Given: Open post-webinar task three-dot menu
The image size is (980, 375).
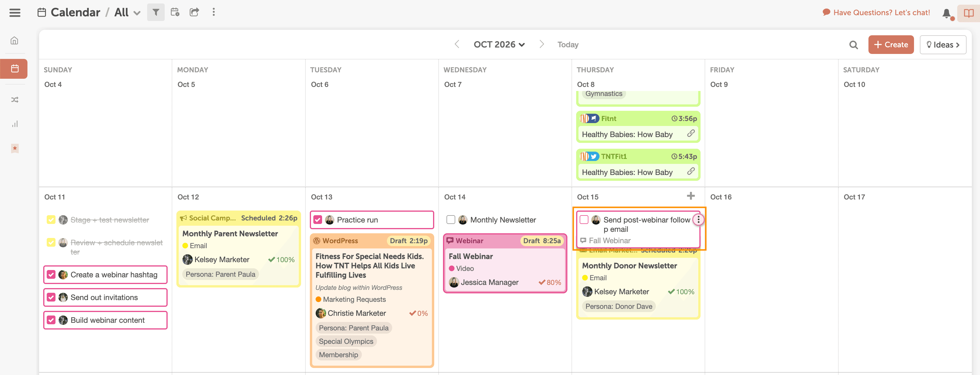Looking at the screenshot, I should (698, 220).
